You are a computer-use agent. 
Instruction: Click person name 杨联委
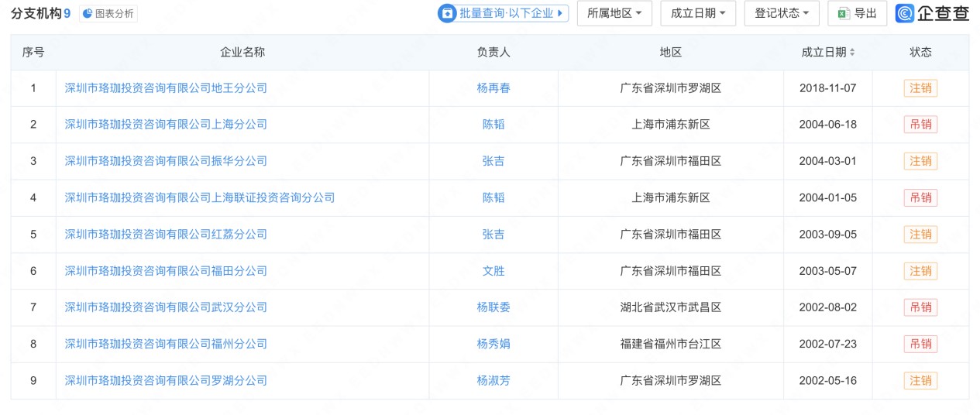493,307
